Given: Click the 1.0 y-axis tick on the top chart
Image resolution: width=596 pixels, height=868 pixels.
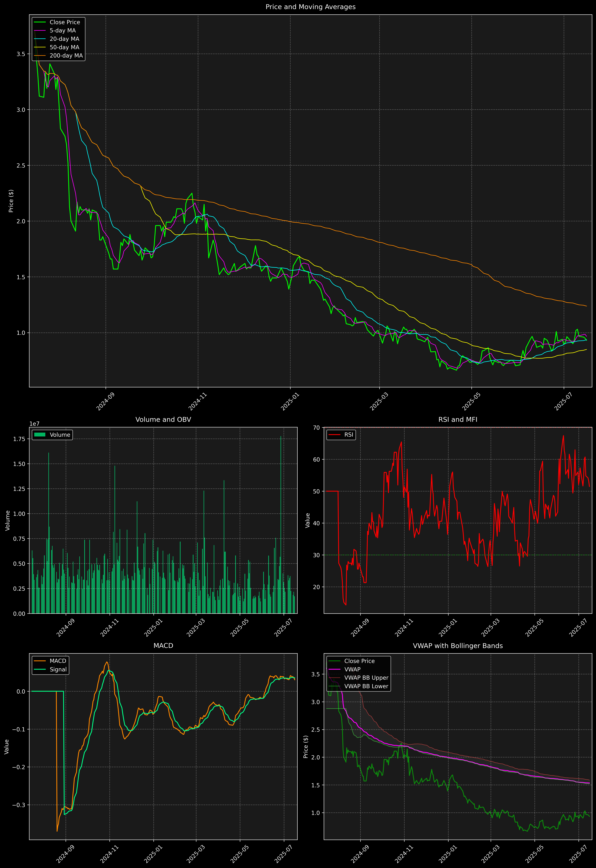Looking at the screenshot, I should point(21,333).
